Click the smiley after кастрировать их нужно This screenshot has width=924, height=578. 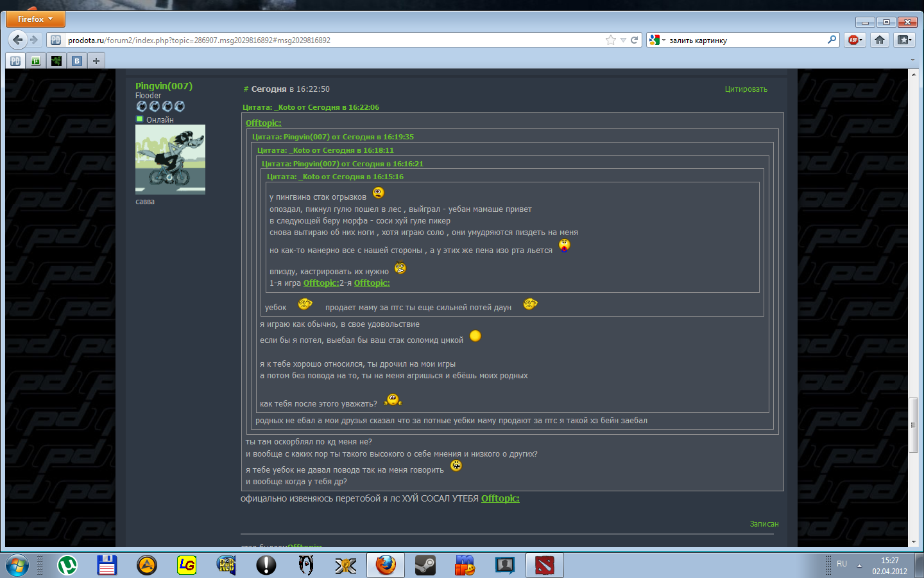400,268
